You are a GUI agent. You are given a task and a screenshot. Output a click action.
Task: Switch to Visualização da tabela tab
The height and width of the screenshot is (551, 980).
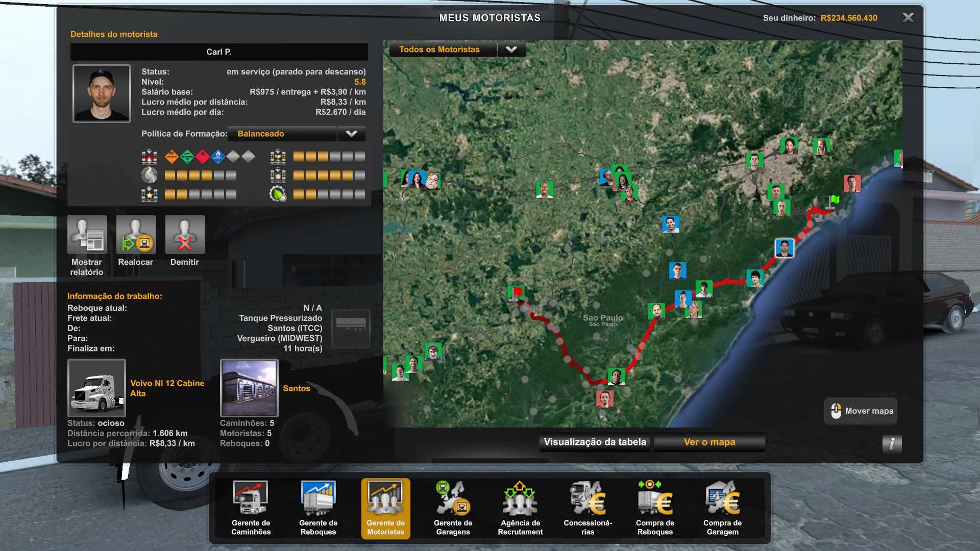click(595, 442)
